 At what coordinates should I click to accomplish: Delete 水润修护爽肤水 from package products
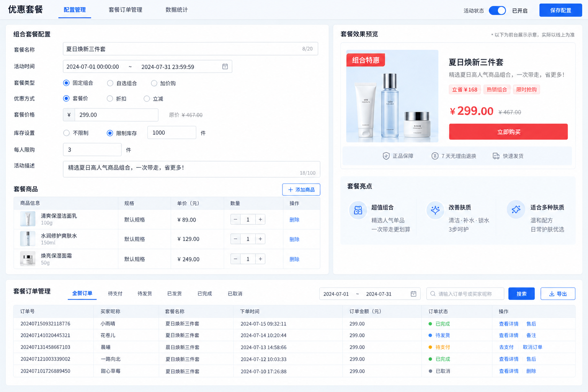tap(294, 239)
